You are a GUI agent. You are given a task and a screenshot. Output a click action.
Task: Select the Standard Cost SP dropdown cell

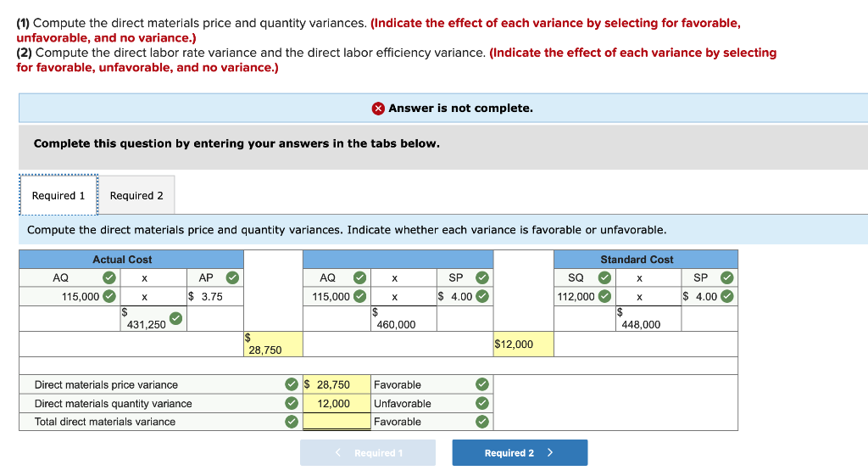tap(709, 277)
